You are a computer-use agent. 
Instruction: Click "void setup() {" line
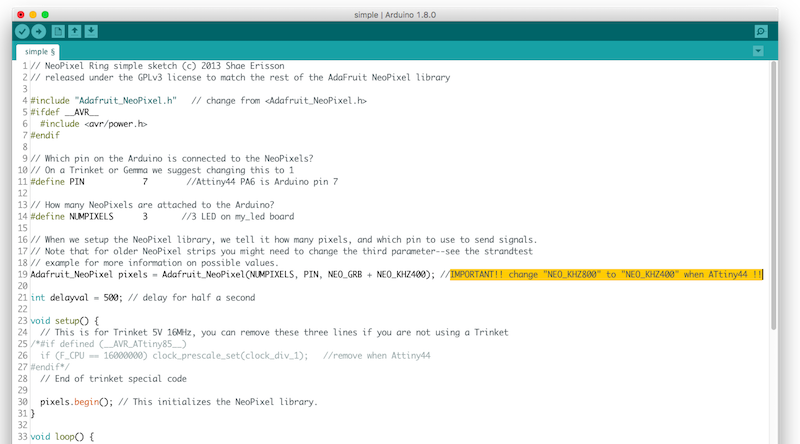coord(65,321)
